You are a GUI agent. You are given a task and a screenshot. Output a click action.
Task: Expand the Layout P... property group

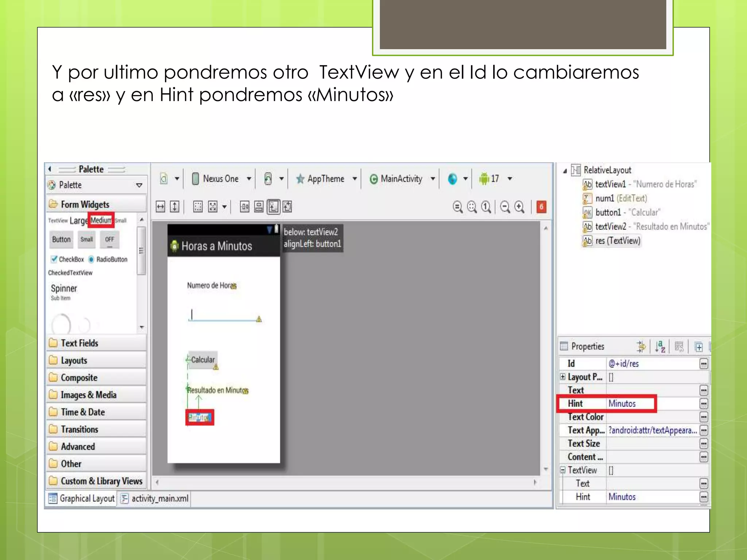pyautogui.click(x=563, y=377)
